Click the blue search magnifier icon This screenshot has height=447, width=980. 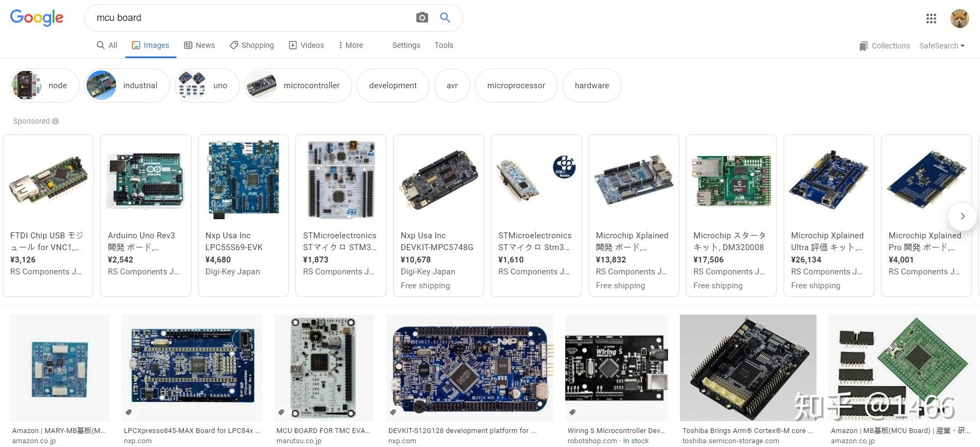(445, 18)
